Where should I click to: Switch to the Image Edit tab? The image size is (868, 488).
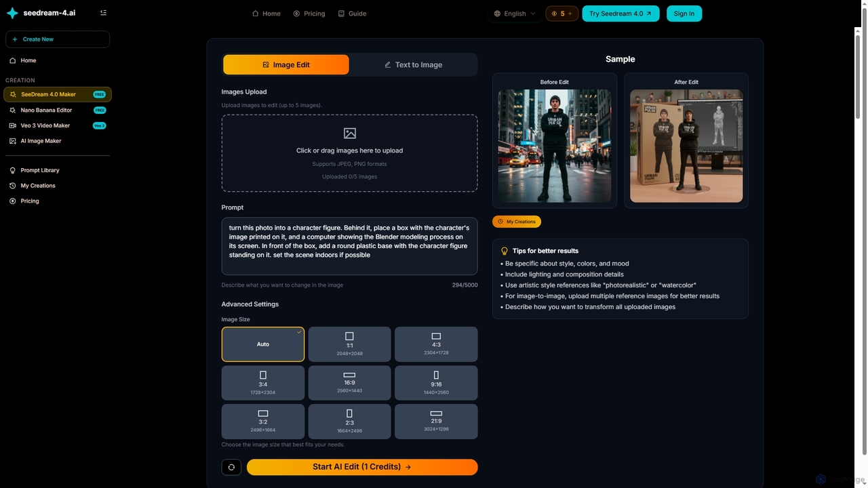pos(286,65)
